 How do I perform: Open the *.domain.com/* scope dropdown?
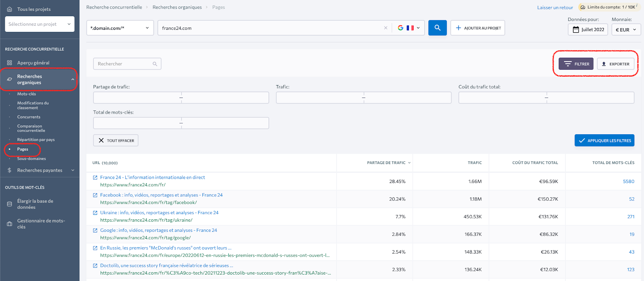[x=120, y=28]
